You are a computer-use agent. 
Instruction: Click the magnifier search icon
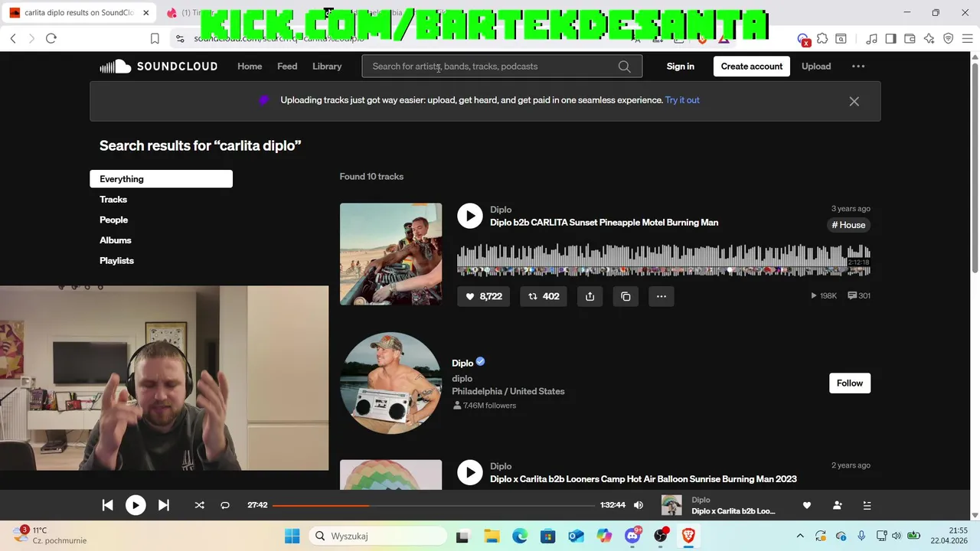click(x=625, y=67)
